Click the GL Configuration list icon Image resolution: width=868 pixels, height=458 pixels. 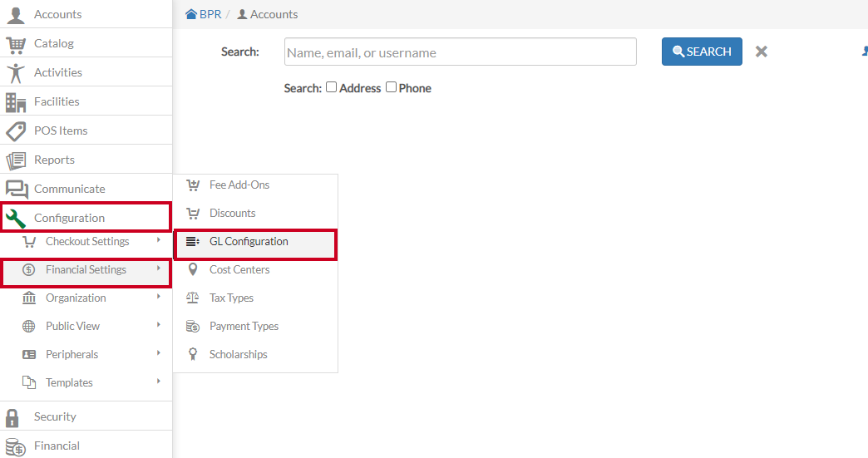pos(193,242)
